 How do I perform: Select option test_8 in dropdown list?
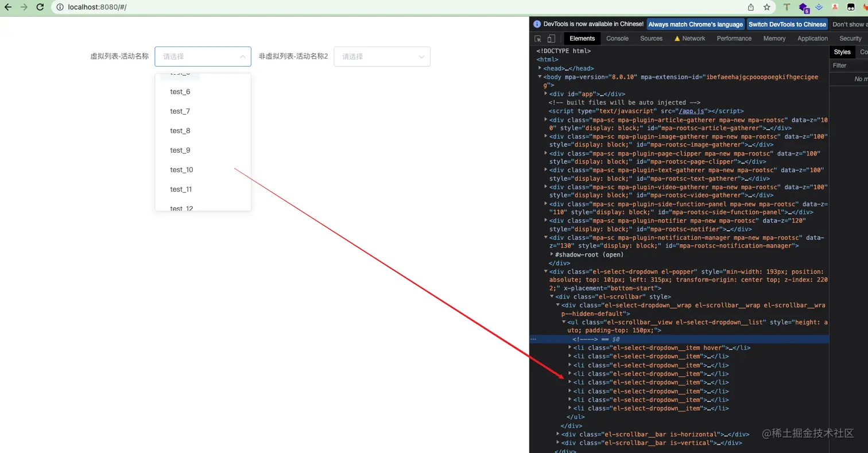click(203, 131)
